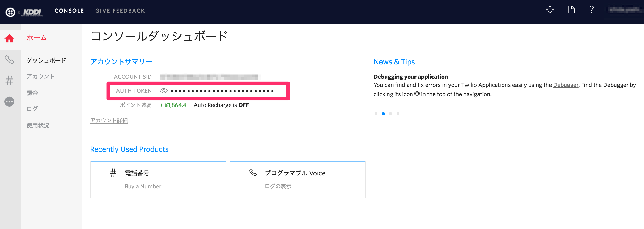The width and height of the screenshot is (644, 229).
Task: Click the help question mark icon
Action: (592, 10)
